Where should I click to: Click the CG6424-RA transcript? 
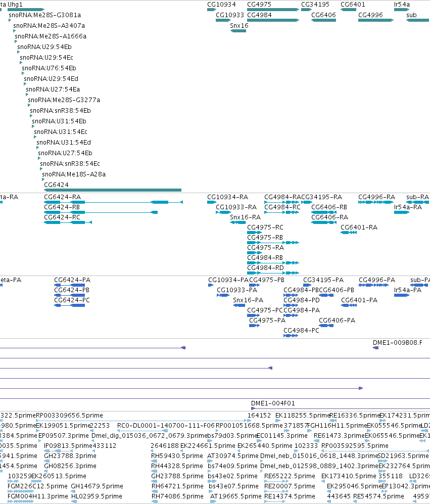[x=114, y=202]
